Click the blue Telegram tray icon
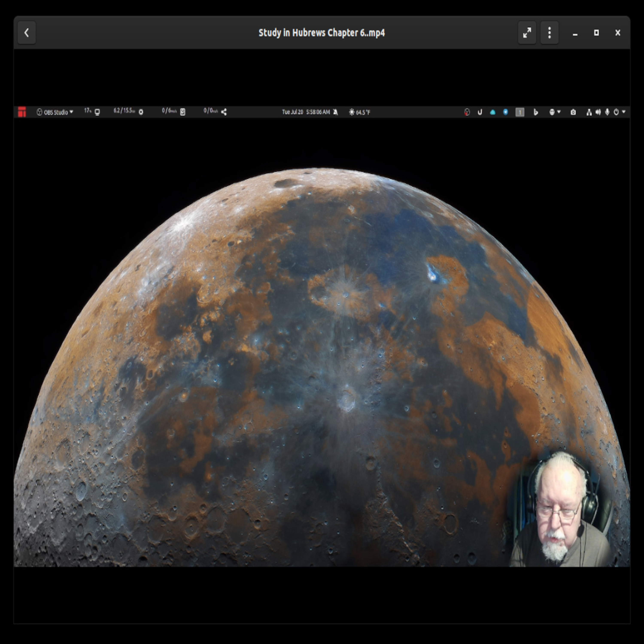This screenshot has width=644, height=644. 506,112
